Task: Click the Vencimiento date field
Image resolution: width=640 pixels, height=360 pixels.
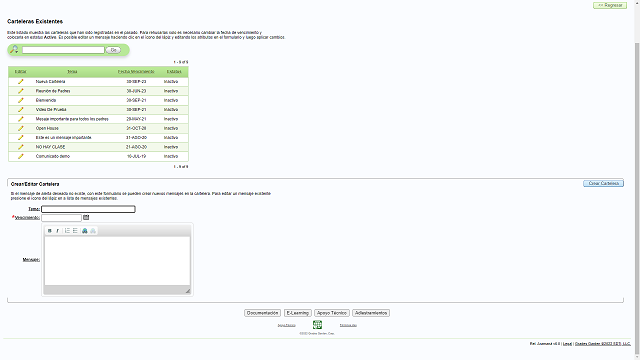Action: [61, 218]
